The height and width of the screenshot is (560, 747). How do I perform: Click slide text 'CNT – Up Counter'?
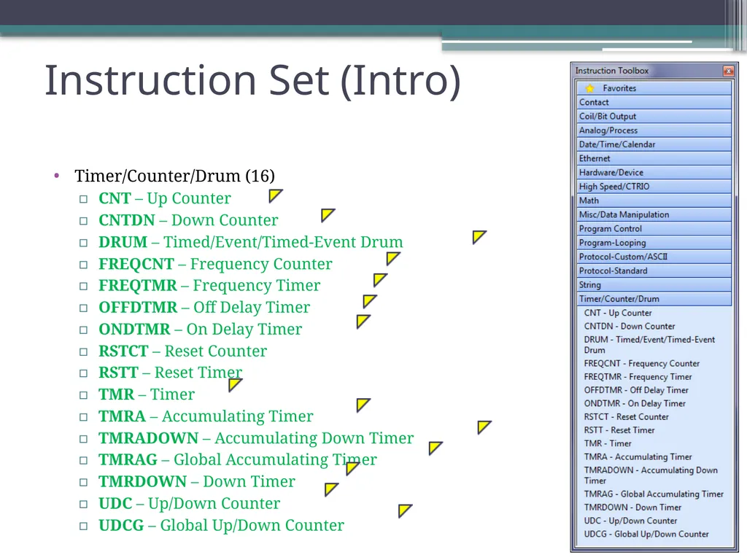pos(164,198)
